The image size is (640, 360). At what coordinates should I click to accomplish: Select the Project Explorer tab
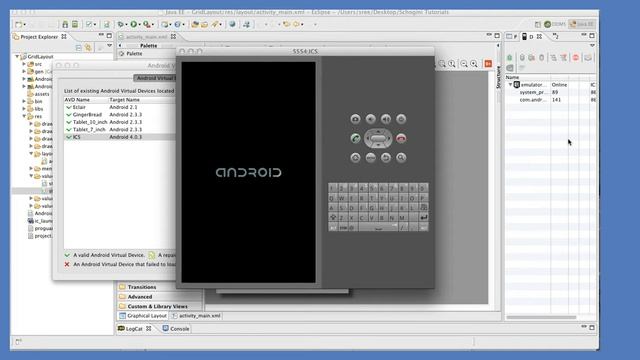pos(39,37)
